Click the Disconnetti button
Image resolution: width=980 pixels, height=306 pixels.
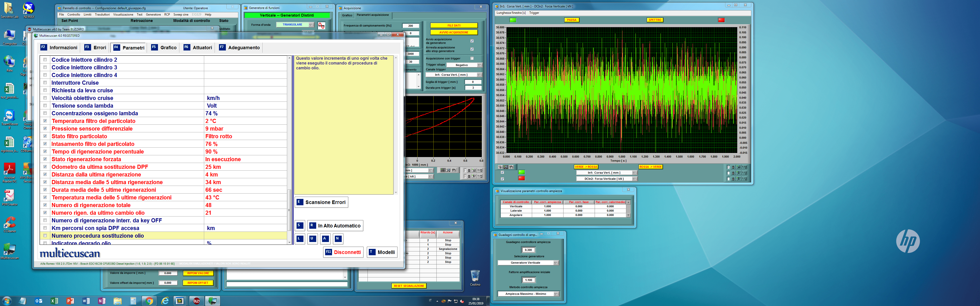pos(343,252)
